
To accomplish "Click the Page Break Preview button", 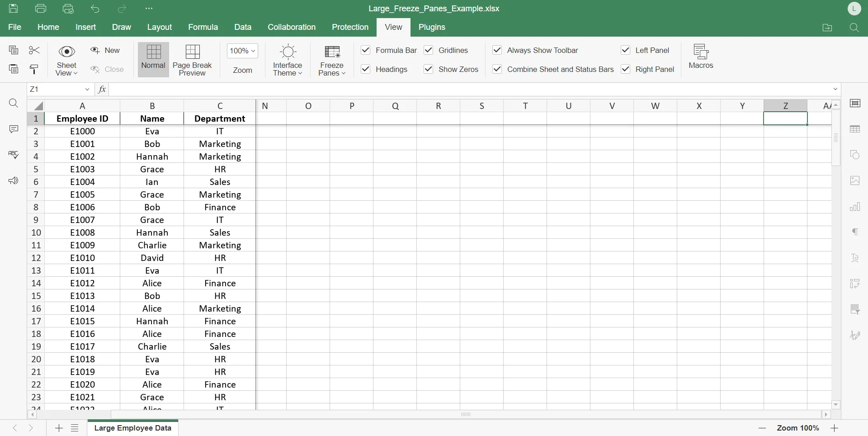I will point(193,60).
